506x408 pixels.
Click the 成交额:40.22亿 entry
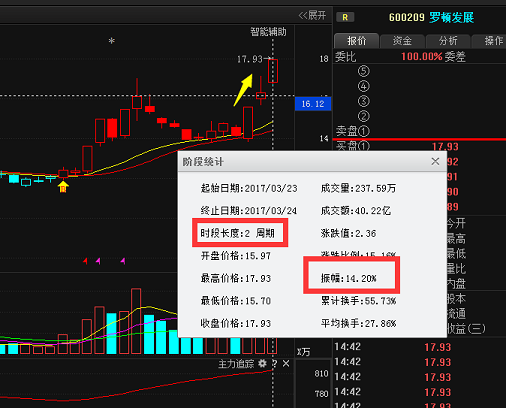356,211
